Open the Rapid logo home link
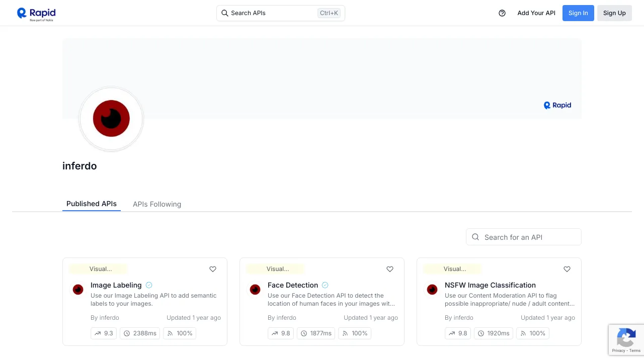This screenshot has width=644, height=362. click(x=36, y=14)
